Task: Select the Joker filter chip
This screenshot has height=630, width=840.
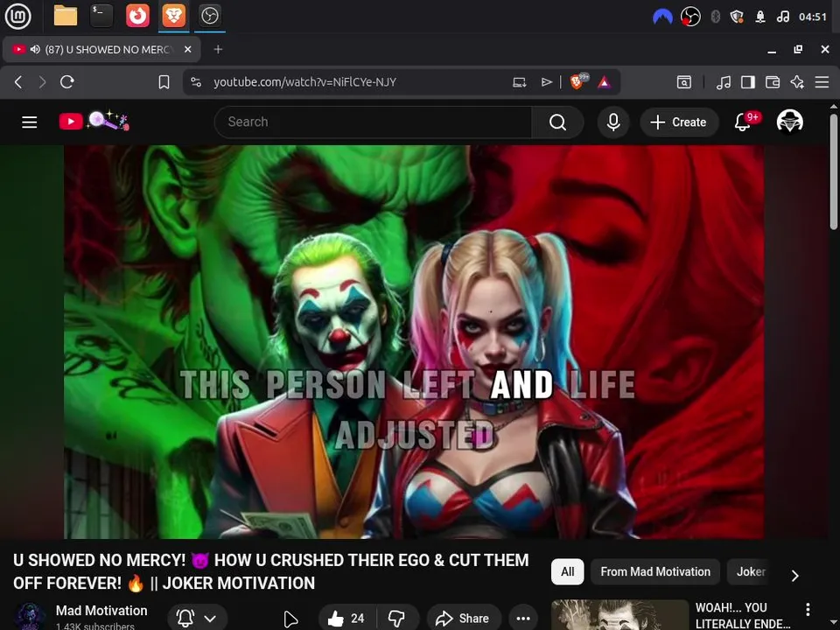Action: pyautogui.click(x=750, y=571)
